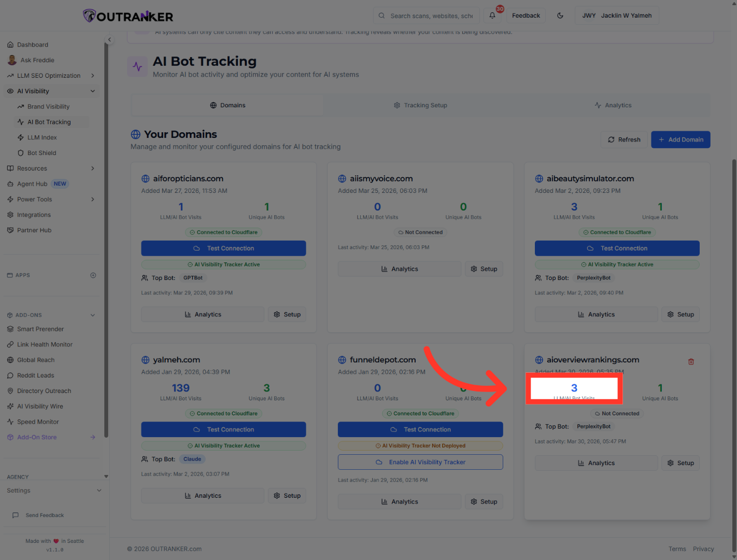This screenshot has height=560, width=737.
Task: Expand the Power Tools menu
Action: pyautogui.click(x=93, y=200)
